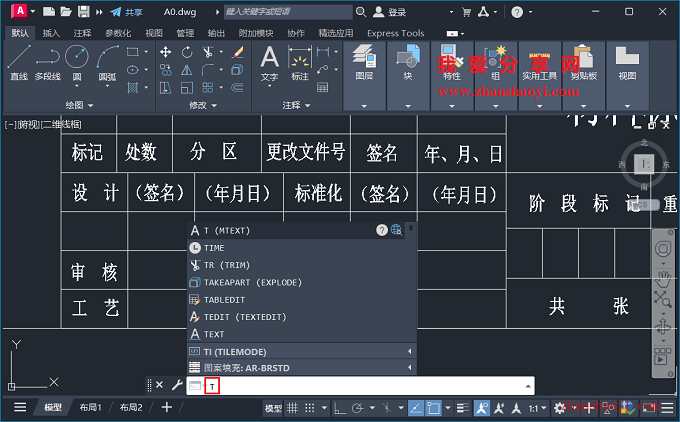The height and width of the screenshot is (422, 680).
Task: Open dropdown arrow under Circle tool
Action: [x=77, y=86]
